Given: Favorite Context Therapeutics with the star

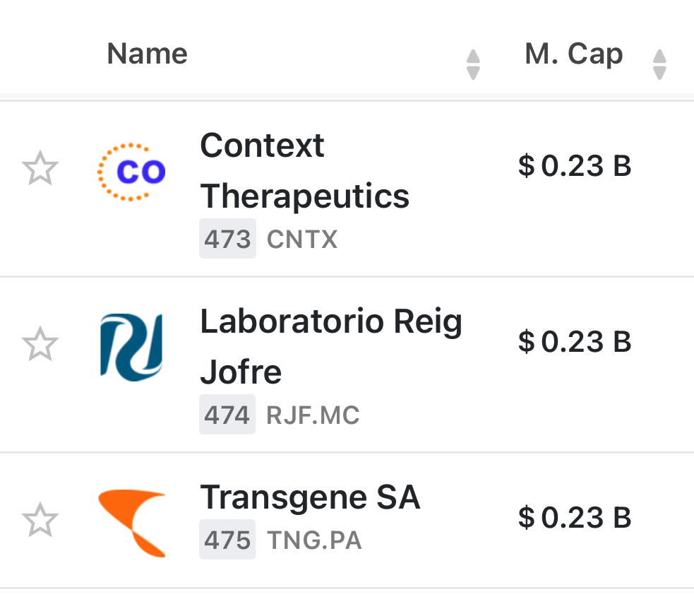Looking at the screenshot, I should point(40,170).
